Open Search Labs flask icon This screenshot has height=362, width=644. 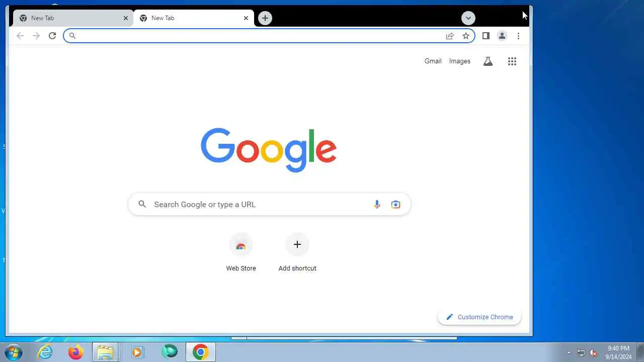point(488,61)
